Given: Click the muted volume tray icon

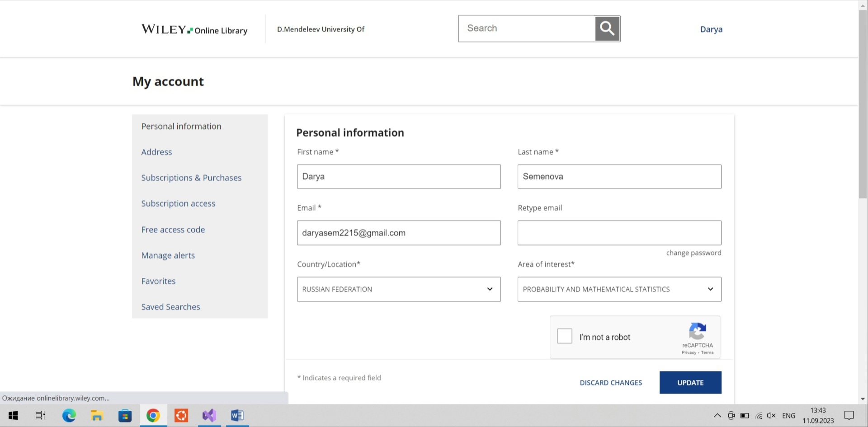Looking at the screenshot, I should pos(771,416).
